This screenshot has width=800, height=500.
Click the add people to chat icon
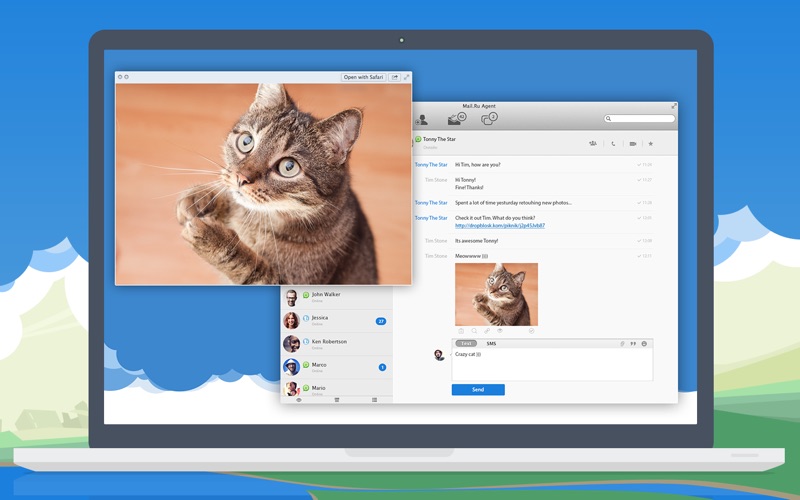click(593, 144)
